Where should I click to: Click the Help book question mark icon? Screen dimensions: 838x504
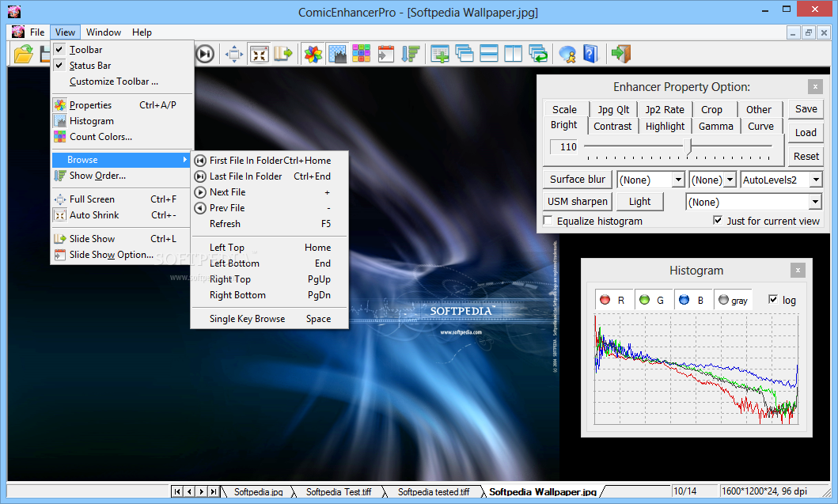[590, 54]
